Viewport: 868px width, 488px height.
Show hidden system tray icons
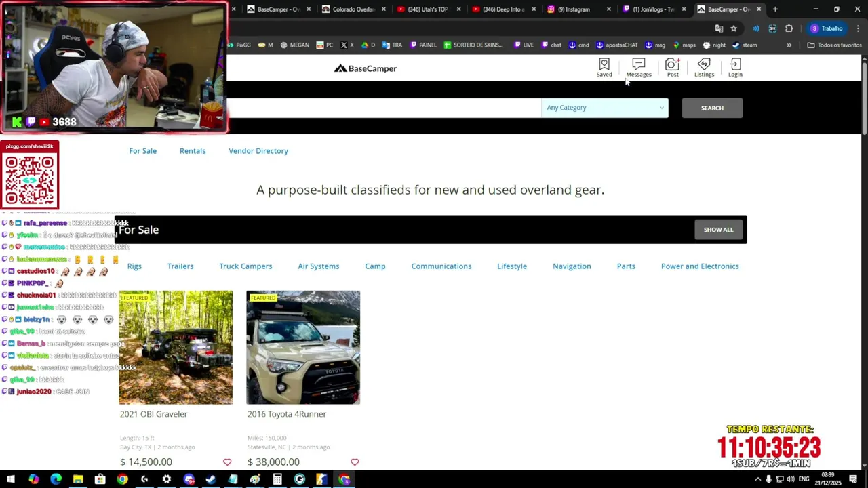pos(758,479)
